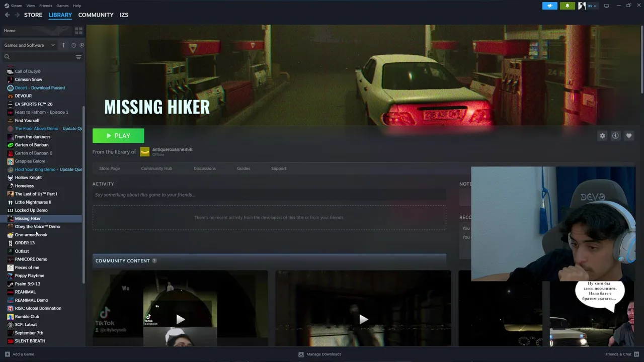644x362 pixels.
Task: Select Poppy Playtime in library list
Action: click(x=30, y=276)
